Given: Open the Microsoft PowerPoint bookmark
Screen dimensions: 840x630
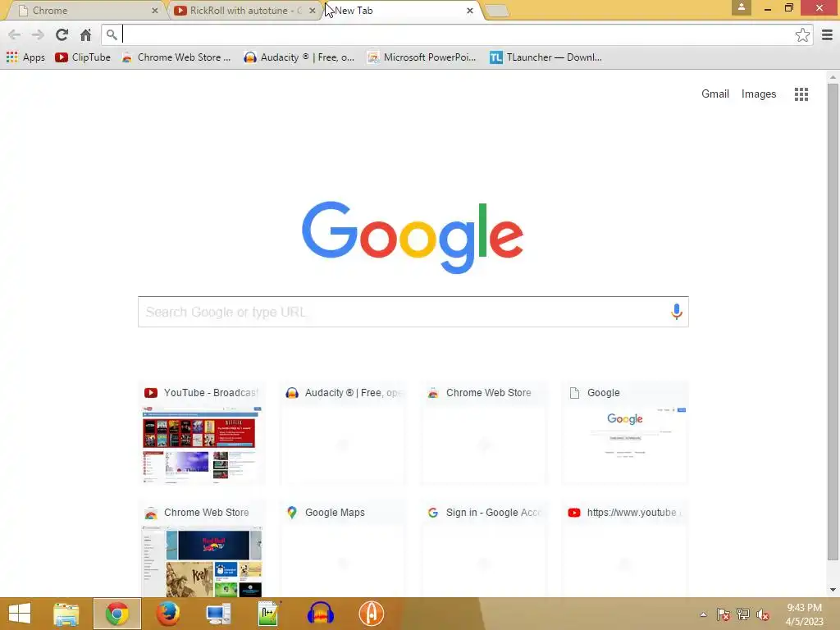Looking at the screenshot, I should point(422,57).
